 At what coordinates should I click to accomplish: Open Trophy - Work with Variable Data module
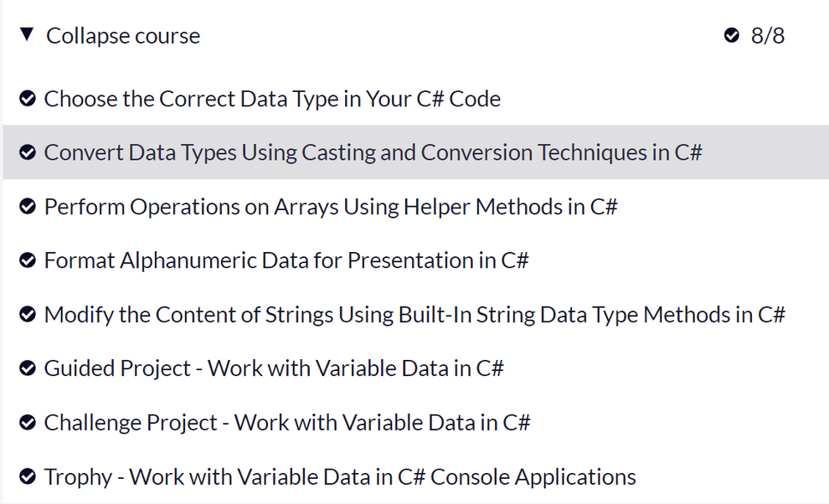[x=340, y=477]
